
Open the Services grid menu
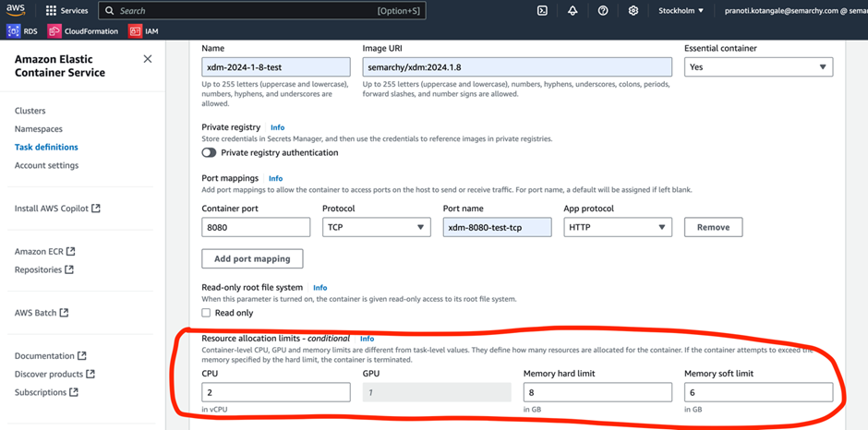pyautogui.click(x=66, y=10)
